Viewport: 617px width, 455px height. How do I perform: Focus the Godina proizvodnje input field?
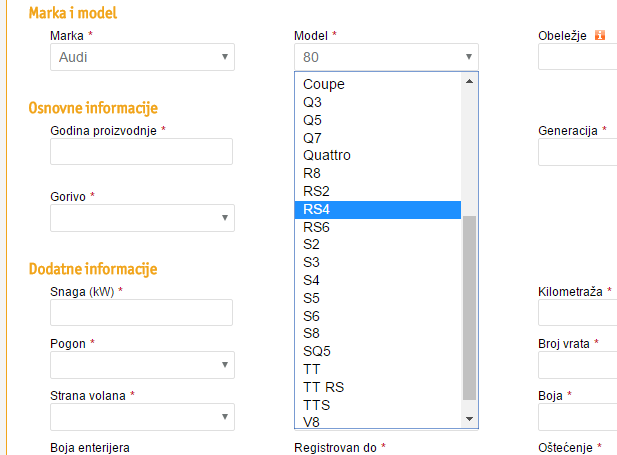(x=141, y=152)
